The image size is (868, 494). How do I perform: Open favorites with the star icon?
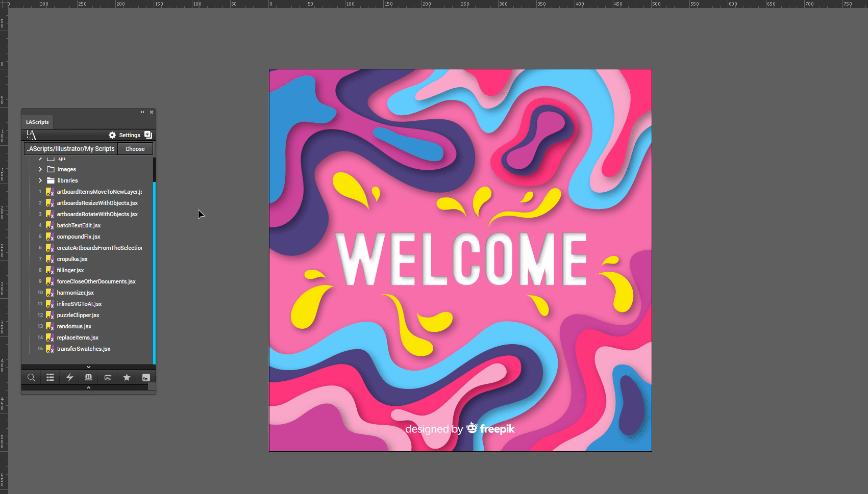click(x=127, y=378)
